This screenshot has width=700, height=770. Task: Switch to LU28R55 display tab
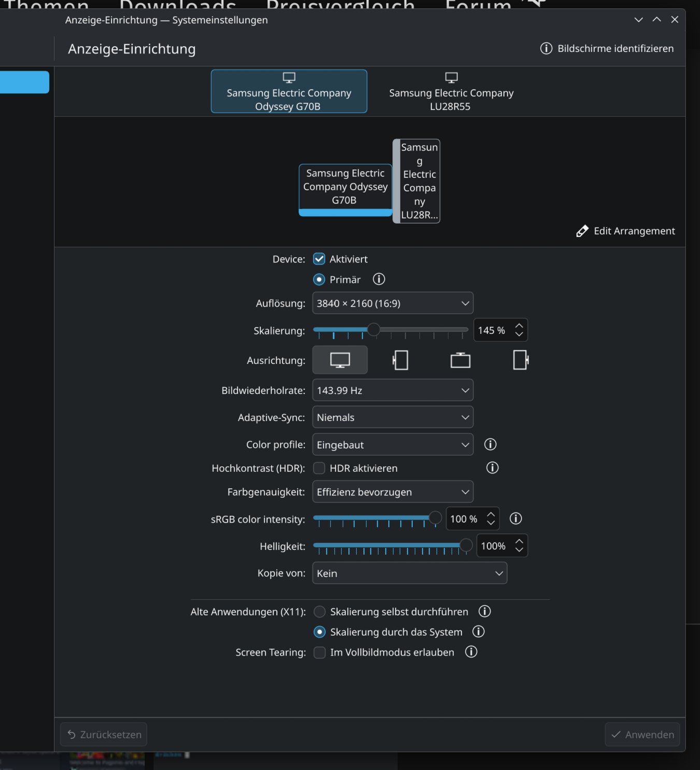[x=451, y=91]
